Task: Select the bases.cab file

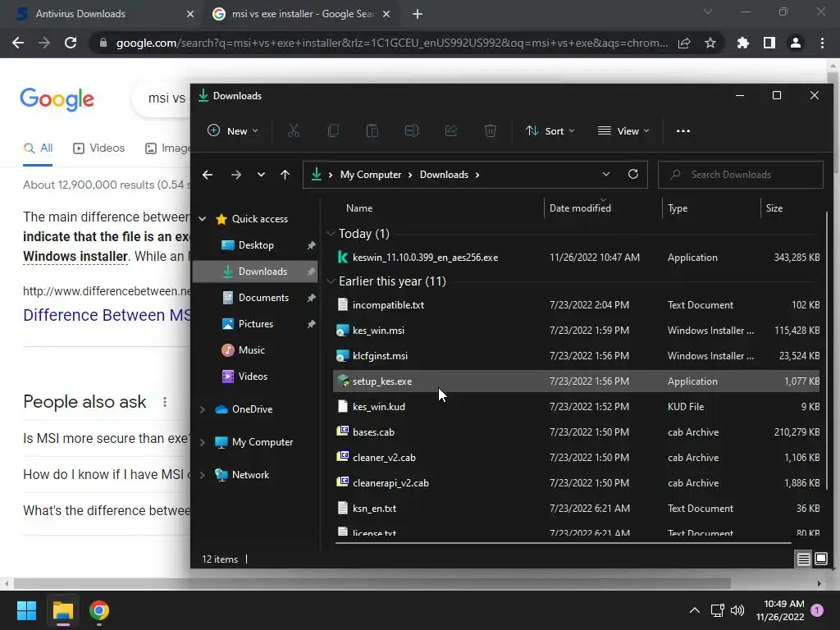Action: pos(576,431)
